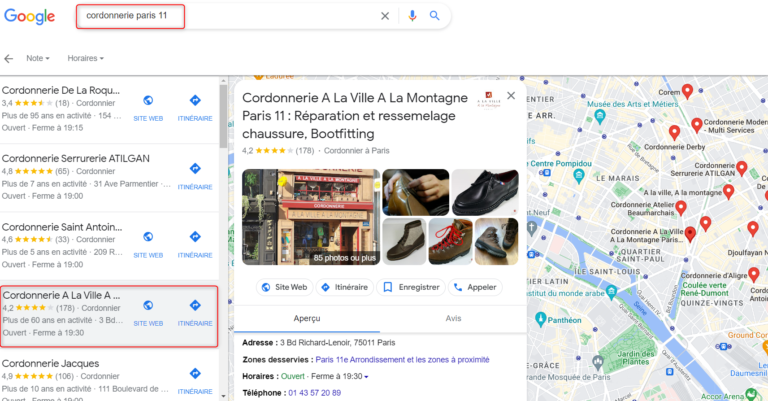768x401 pixels.
Task: Click Cordonnerie Serrurerie ATILGAN map pin
Action: (x=742, y=168)
